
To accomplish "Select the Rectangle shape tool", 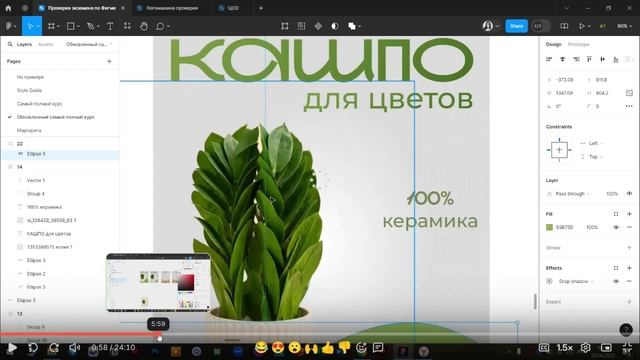I will point(71,26).
